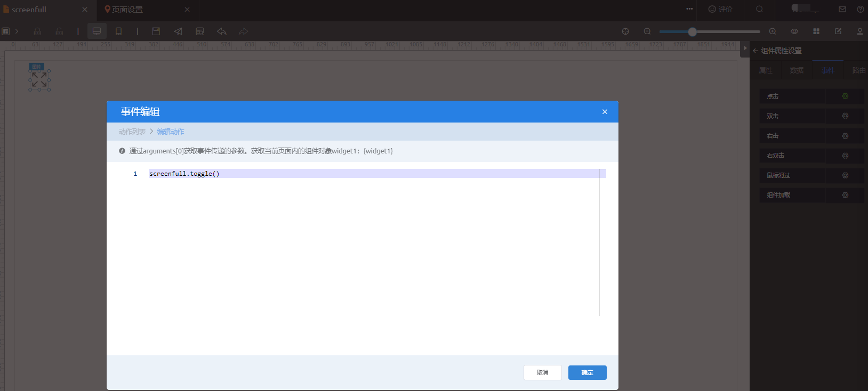The height and width of the screenshot is (391, 868).
Task: Zoom out the canvas with the minus magnifier
Action: 647,31
